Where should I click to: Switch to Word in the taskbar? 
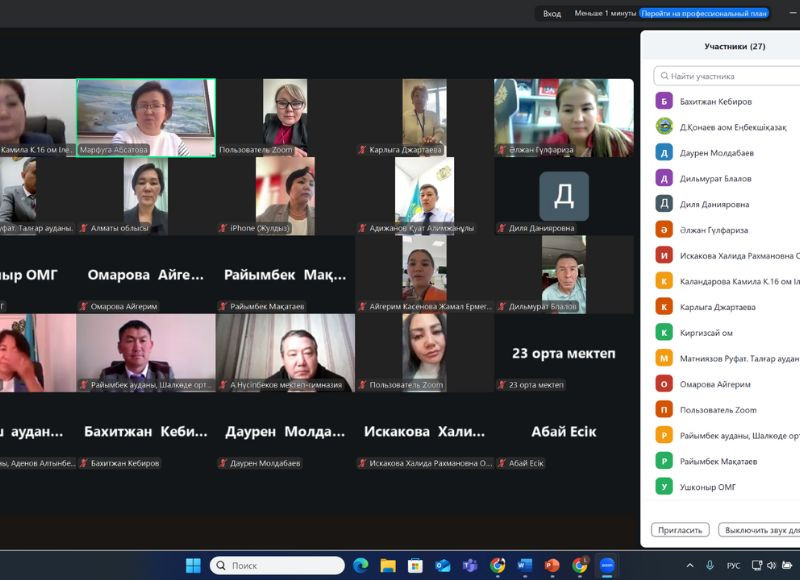click(525, 566)
